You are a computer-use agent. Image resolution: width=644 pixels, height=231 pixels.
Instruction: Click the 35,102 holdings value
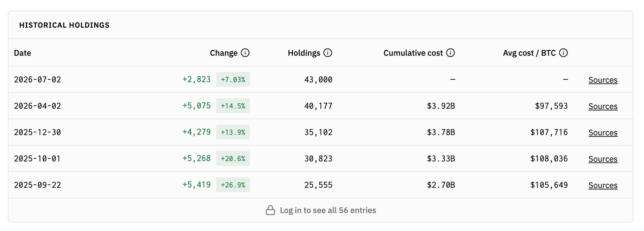coord(318,132)
